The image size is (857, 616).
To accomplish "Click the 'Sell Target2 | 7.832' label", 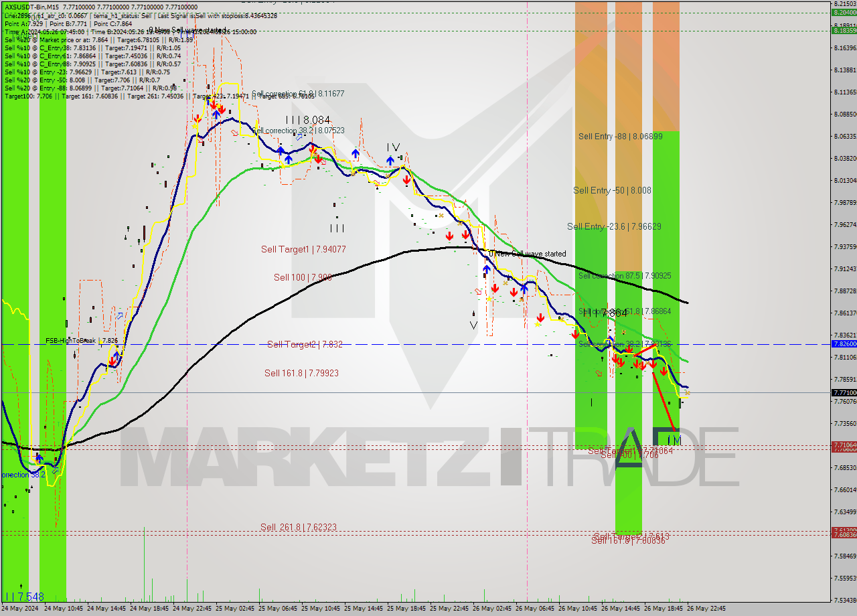I will point(305,345).
